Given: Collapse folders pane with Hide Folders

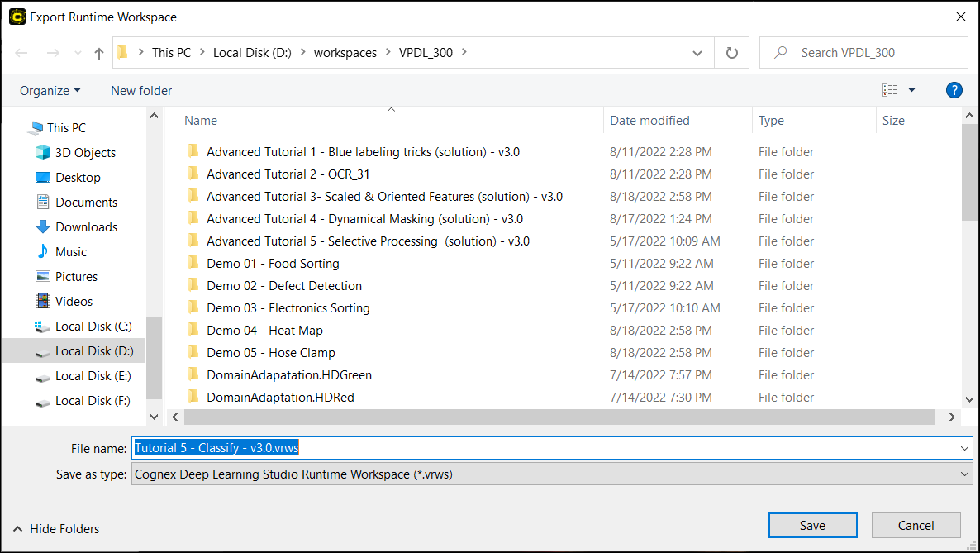Looking at the screenshot, I should pos(56,528).
